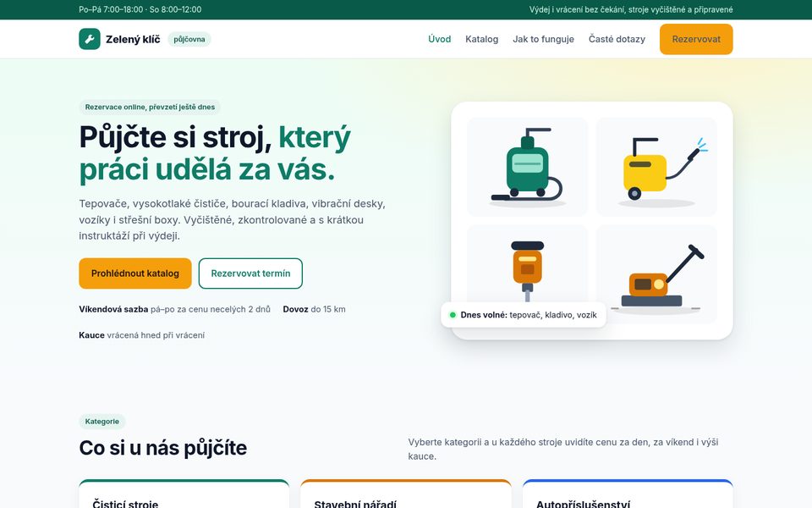Open the Časté dotazy menu link
812x508 pixels.
click(617, 40)
